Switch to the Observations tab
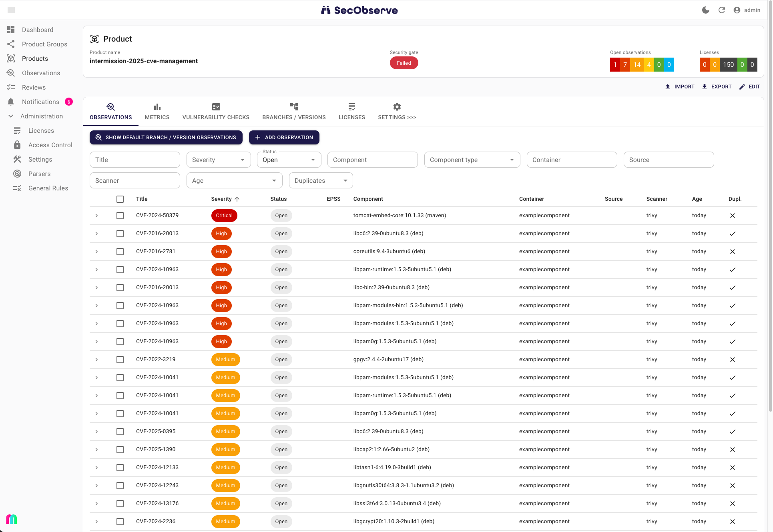Screen dimensions: 773x532 pyautogui.click(x=110, y=112)
